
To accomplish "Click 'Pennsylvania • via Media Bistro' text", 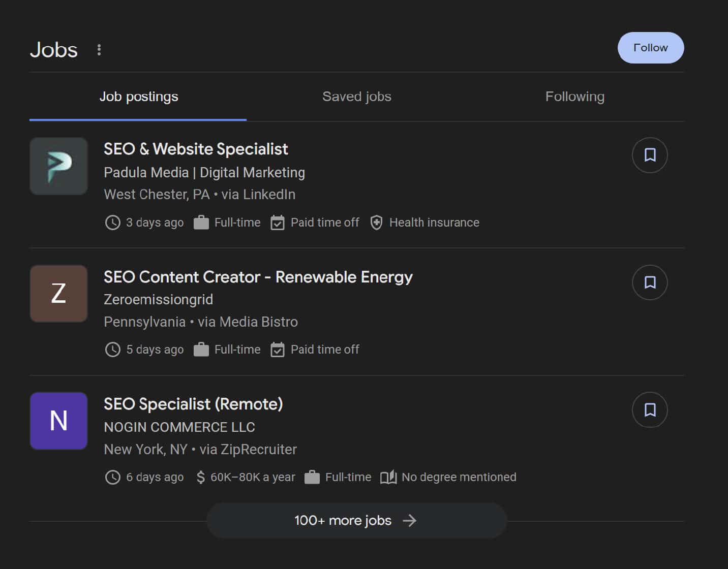I will point(201,322).
